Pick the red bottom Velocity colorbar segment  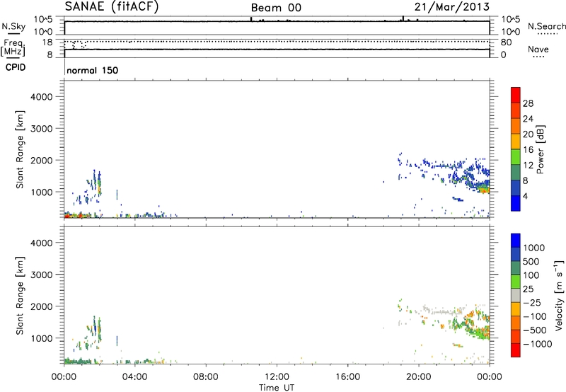tap(516, 350)
